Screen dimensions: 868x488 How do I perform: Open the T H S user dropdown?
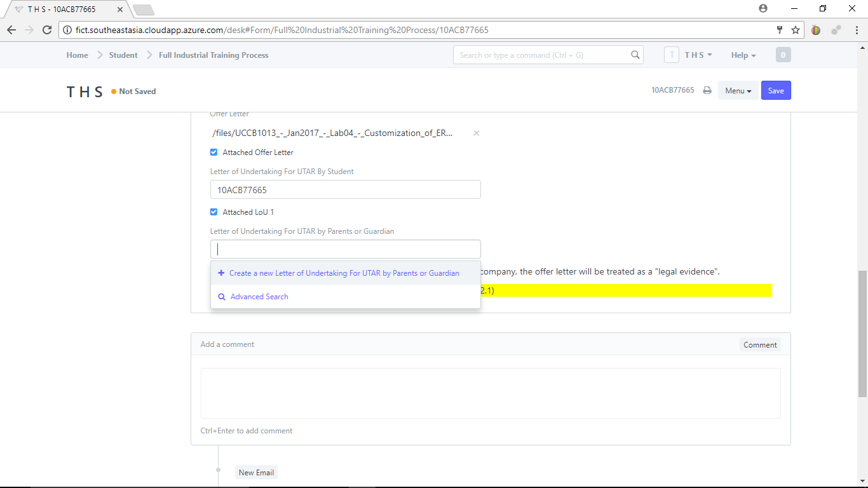pos(698,55)
